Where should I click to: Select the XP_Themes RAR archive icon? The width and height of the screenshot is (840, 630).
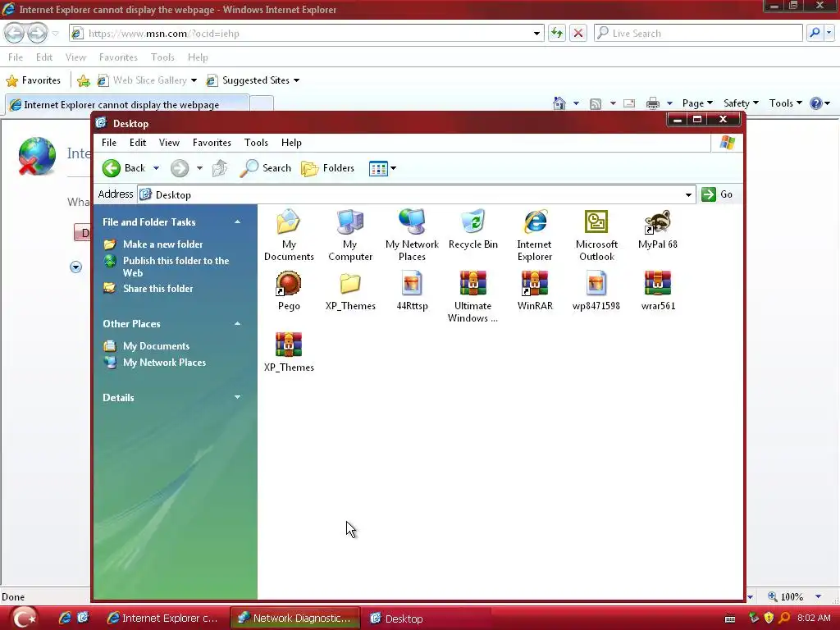coord(289,345)
